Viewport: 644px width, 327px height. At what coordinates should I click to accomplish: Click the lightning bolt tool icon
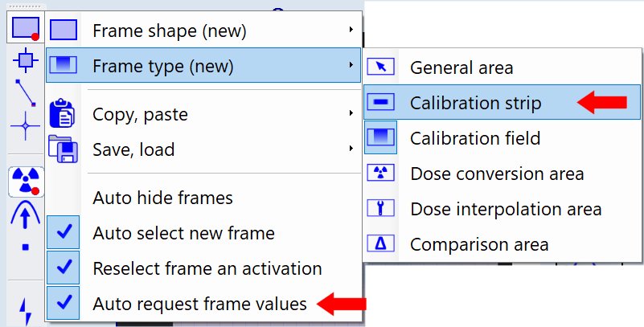(26, 311)
